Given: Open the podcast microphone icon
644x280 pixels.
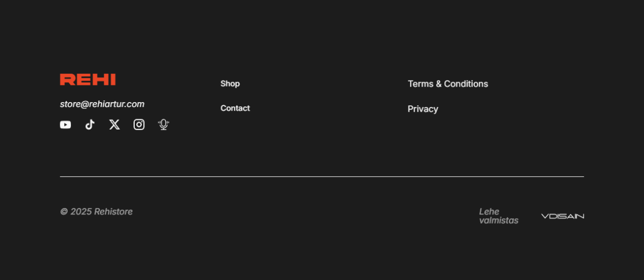Looking at the screenshot, I should 164,125.
